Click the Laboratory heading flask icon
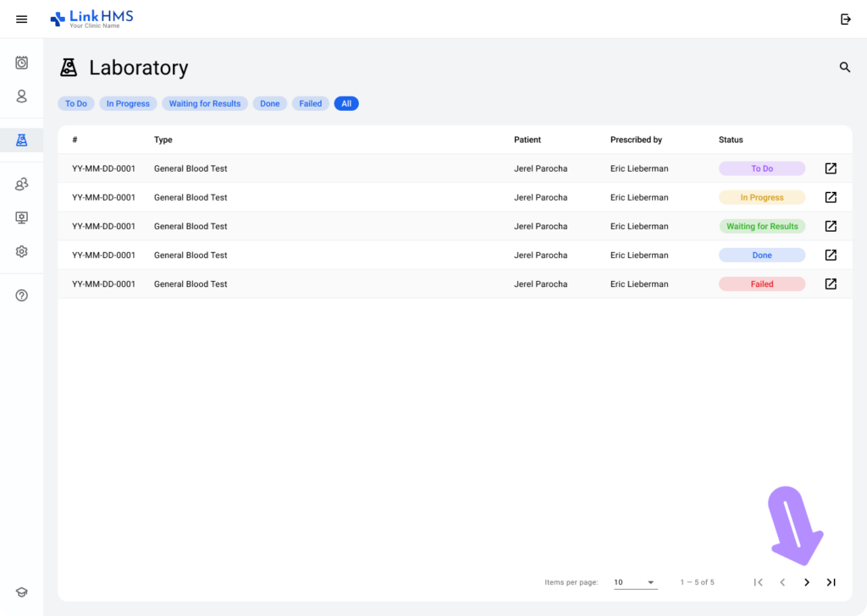 (69, 68)
